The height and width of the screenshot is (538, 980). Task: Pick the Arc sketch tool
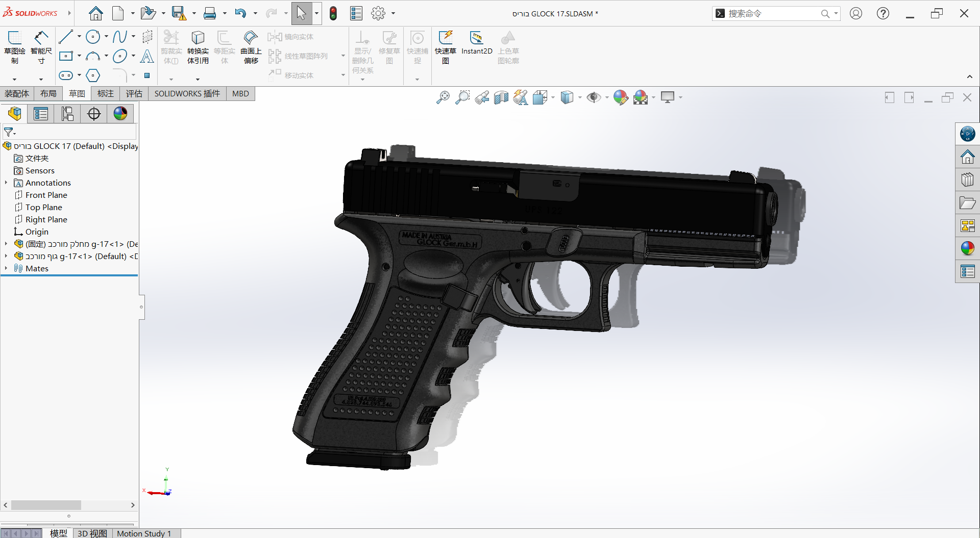tap(93, 56)
